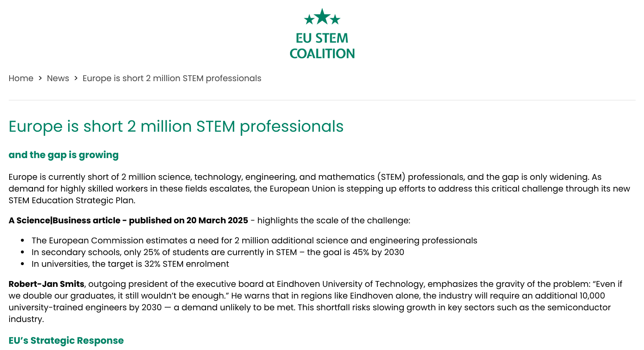The width and height of the screenshot is (644, 350).
Task: Click the bullet about 32% STEM enrolment target
Action: tap(130, 264)
